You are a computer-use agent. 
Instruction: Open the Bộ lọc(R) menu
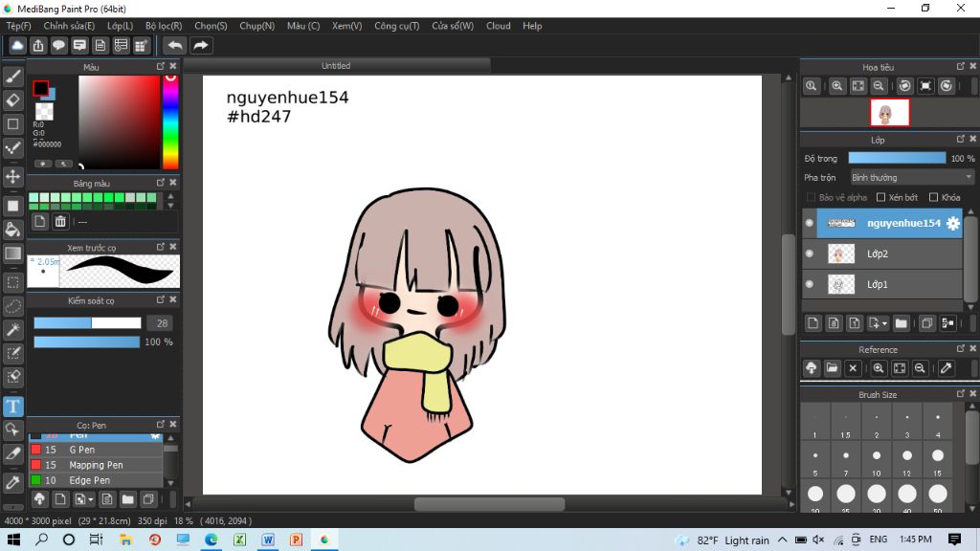pos(163,26)
